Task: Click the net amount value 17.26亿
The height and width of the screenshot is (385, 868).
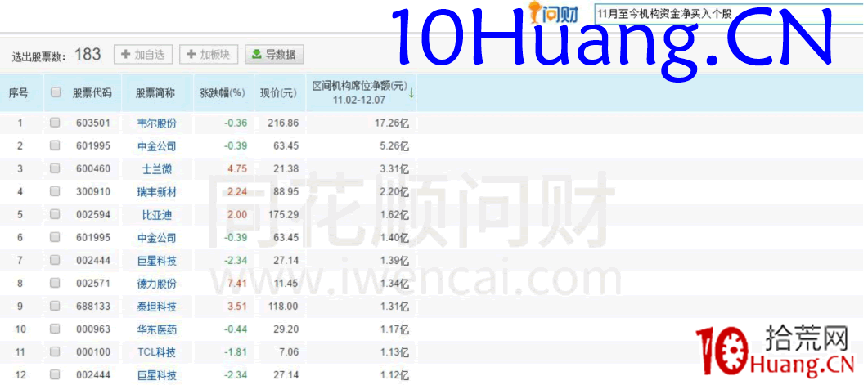Action: pos(392,123)
